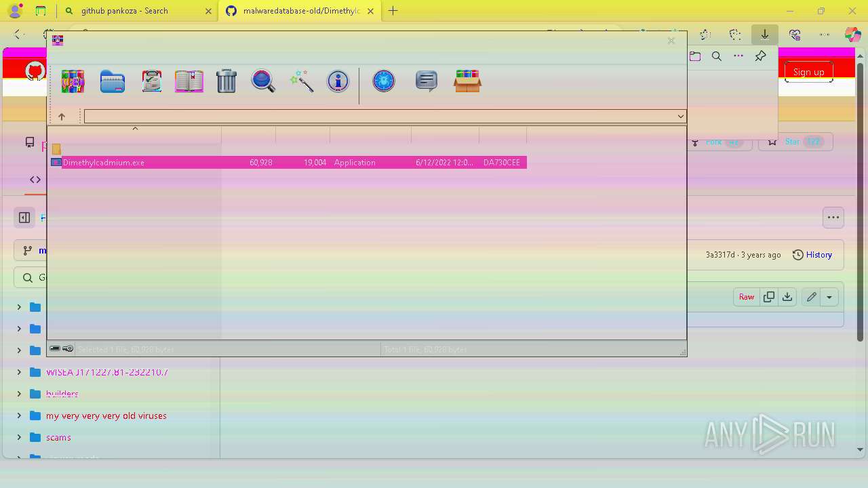Open more options in the Downloads popup
This screenshot has height=488, width=868.
[738, 56]
